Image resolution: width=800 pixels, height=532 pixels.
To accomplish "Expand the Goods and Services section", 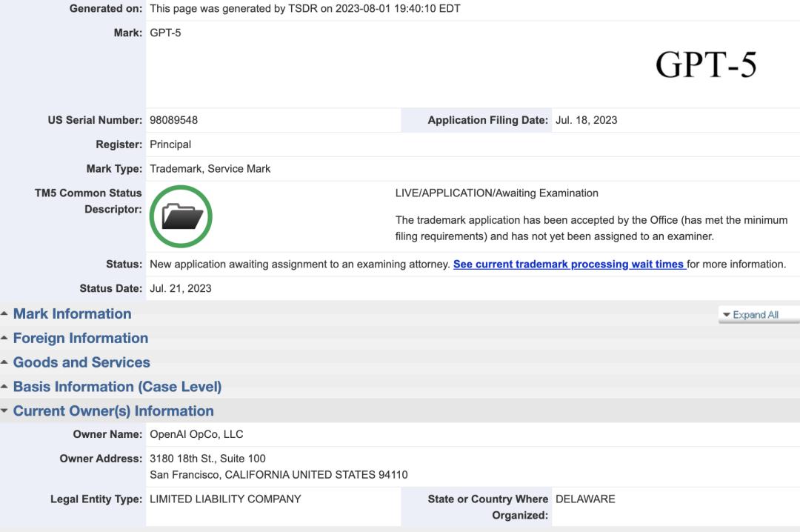I will coord(81,362).
